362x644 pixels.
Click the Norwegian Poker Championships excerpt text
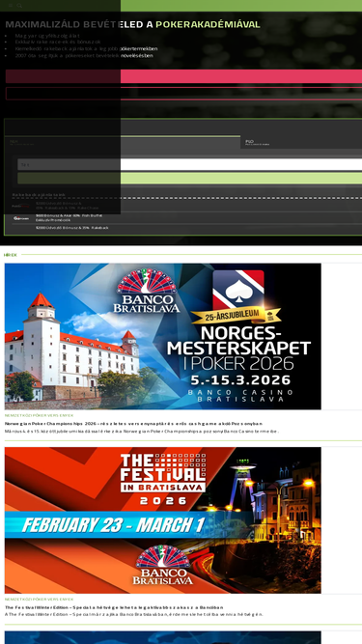point(142,432)
